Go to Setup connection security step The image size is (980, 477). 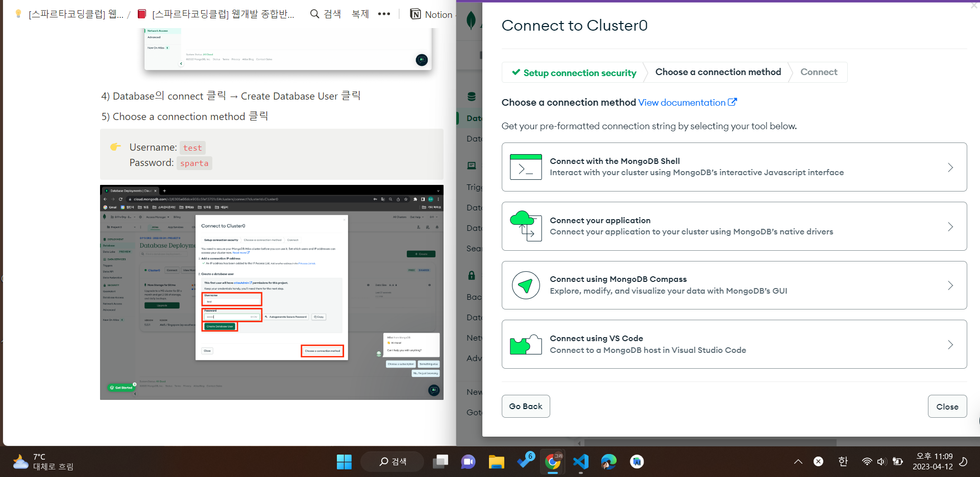coord(574,73)
